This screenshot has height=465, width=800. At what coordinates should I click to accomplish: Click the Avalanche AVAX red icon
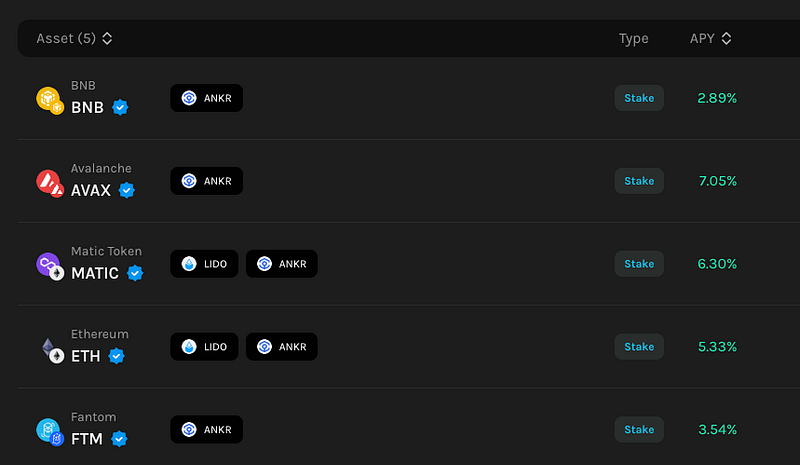point(49,183)
